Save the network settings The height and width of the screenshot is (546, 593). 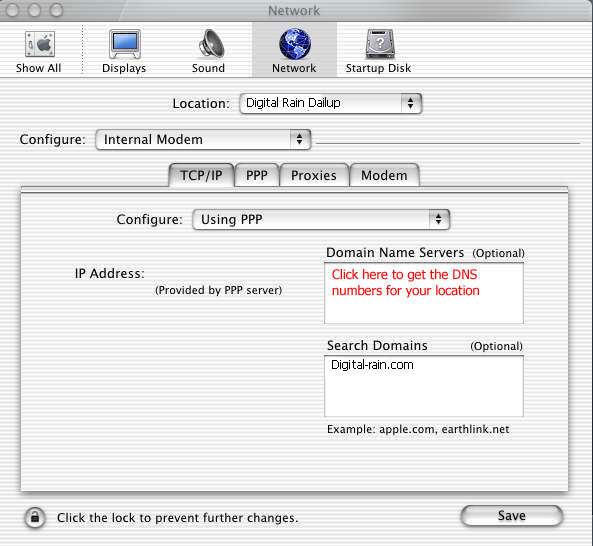[x=512, y=516]
